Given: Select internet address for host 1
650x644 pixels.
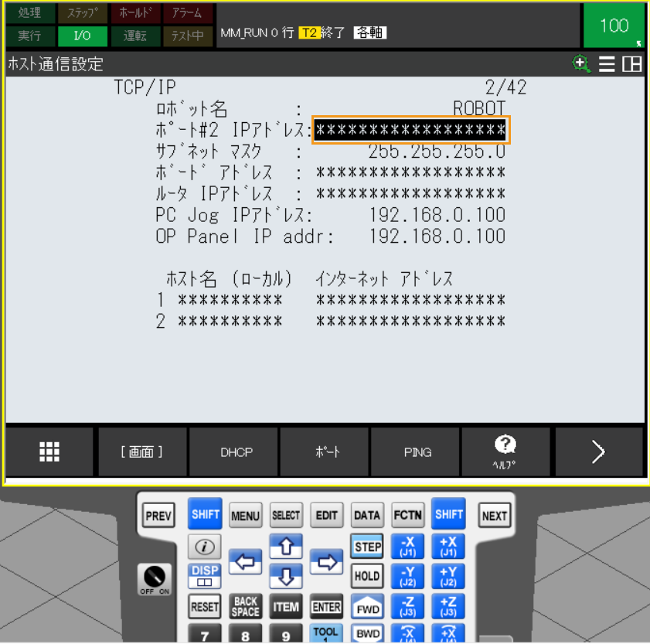Looking at the screenshot, I should pos(410,300).
